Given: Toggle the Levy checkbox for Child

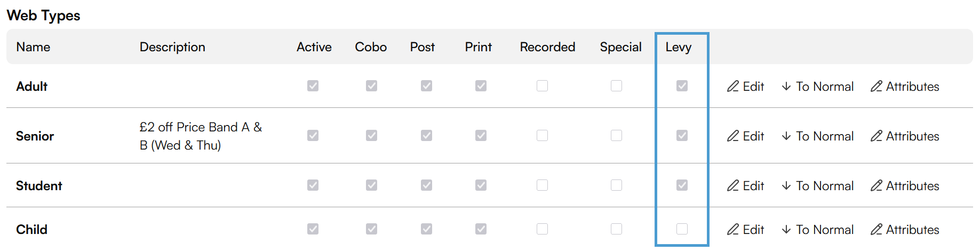Looking at the screenshot, I should [682, 229].
